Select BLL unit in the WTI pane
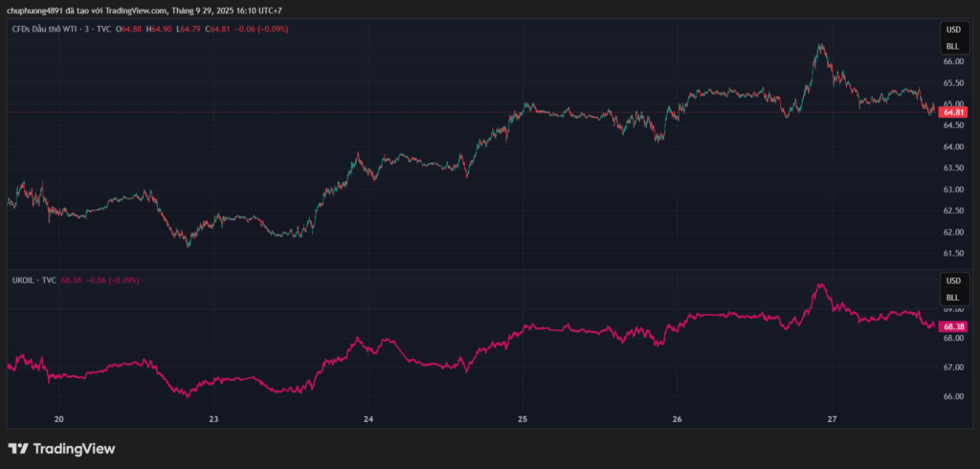 (x=953, y=45)
